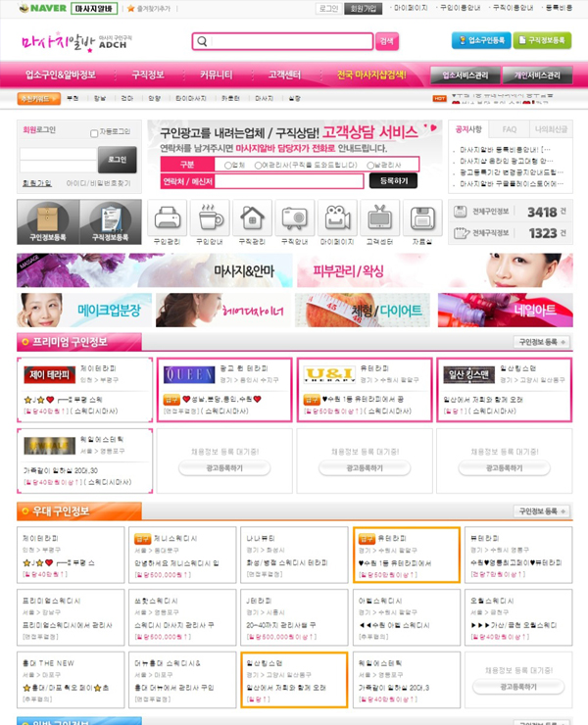Select the 남관리사 radio button
The image size is (588, 725).
(x=370, y=165)
